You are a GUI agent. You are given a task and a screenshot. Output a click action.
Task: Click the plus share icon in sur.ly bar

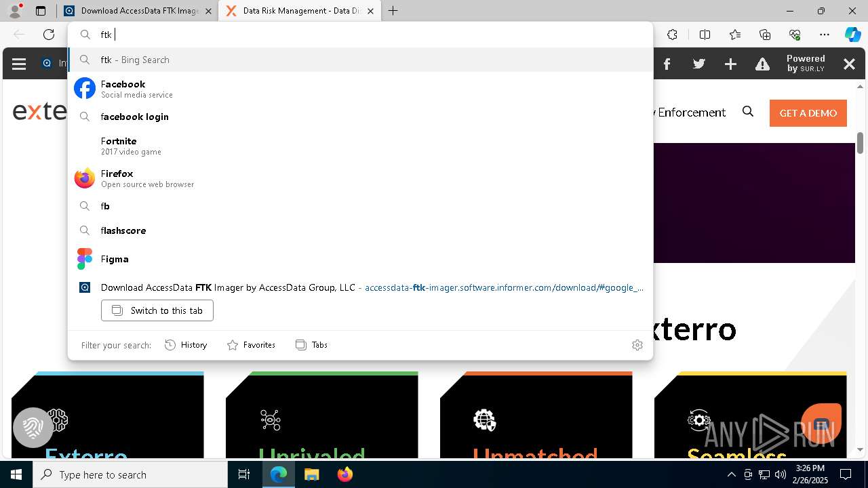pyautogui.click(x=730, y=64)
